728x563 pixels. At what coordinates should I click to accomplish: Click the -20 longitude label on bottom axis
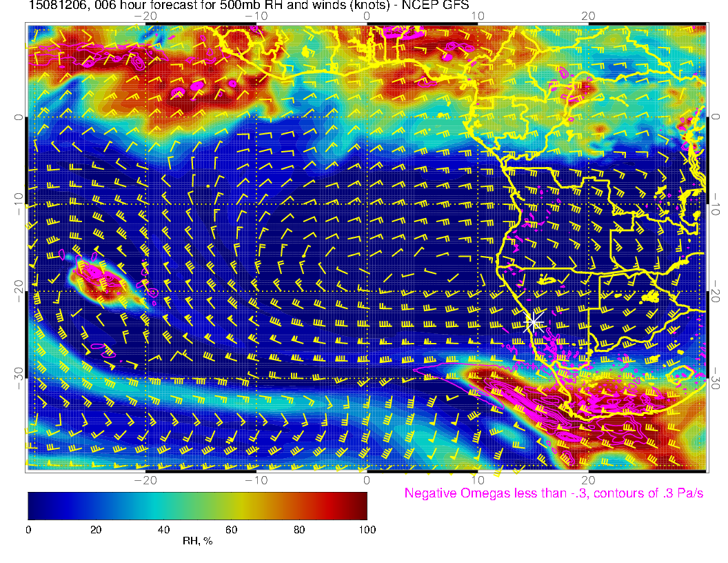click(x=146, y=480)
